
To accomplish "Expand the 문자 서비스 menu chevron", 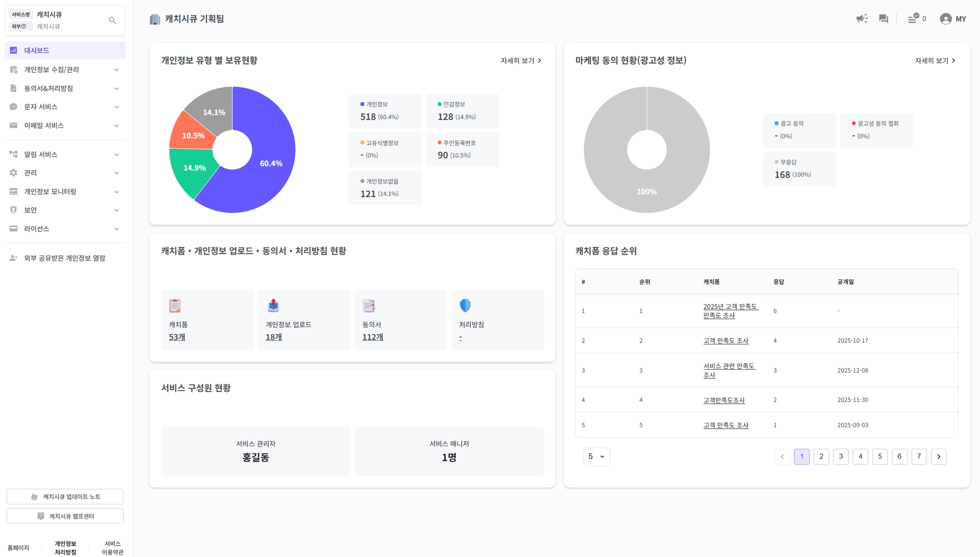I will tap(116, 107).
